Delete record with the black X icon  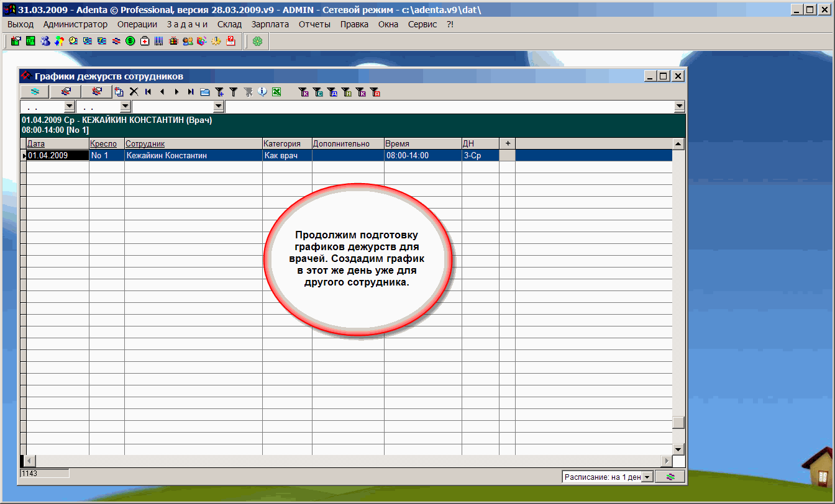(x=134, y=92)
